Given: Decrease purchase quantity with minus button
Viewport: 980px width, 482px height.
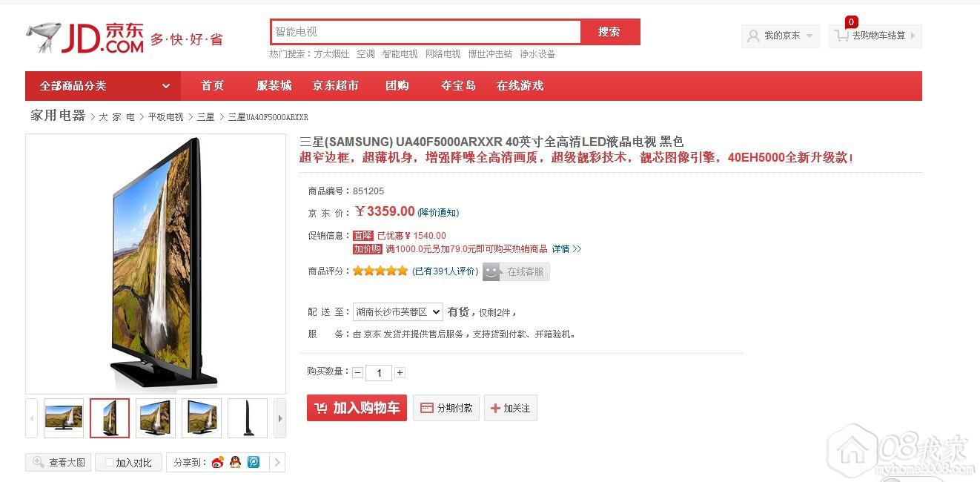Looking at the screenshot, I should [358, 373].
